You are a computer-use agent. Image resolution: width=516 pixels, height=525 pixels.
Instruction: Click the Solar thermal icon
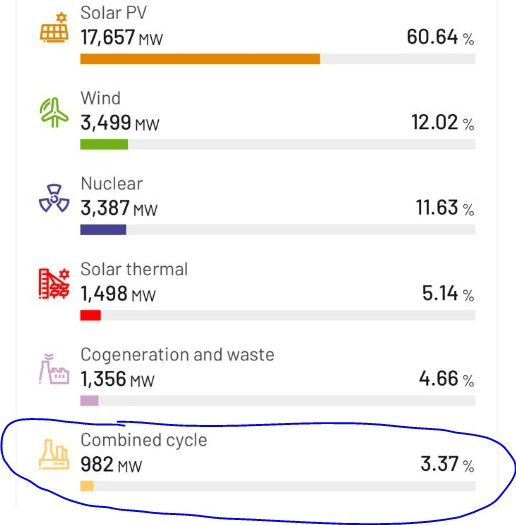(x=54, y=283)
